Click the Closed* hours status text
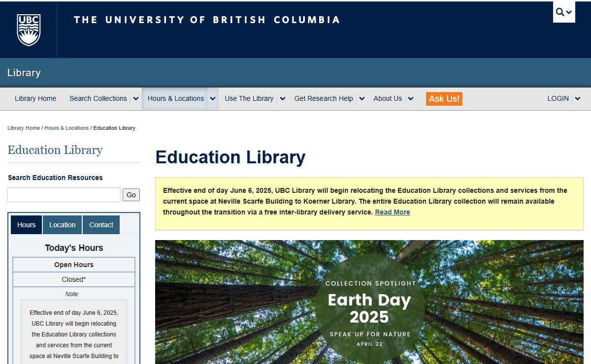This screenshot has height=364, width=591. 74,279
